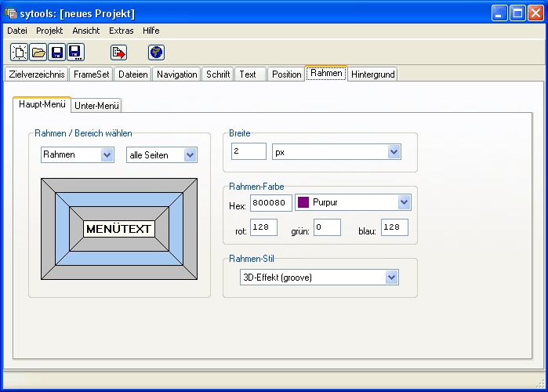
Task: Click the MENÜTEXT preview box
Action: 118,229
